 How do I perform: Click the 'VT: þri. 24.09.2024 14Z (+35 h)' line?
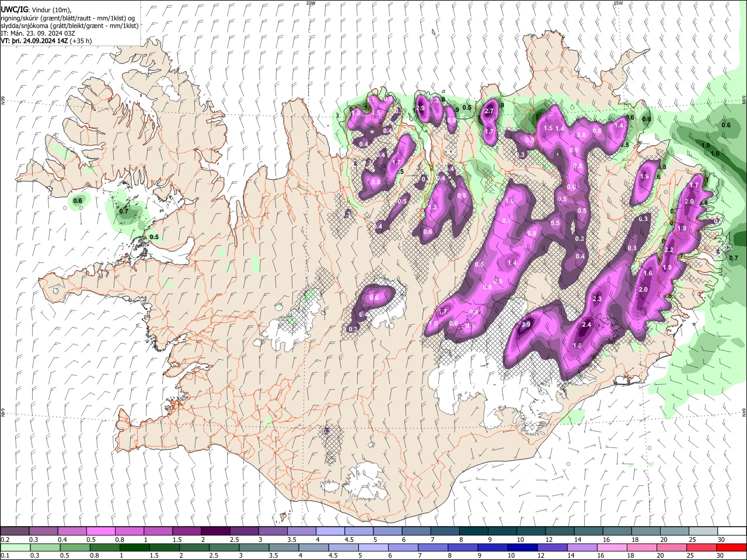click(x=47, y=41)
